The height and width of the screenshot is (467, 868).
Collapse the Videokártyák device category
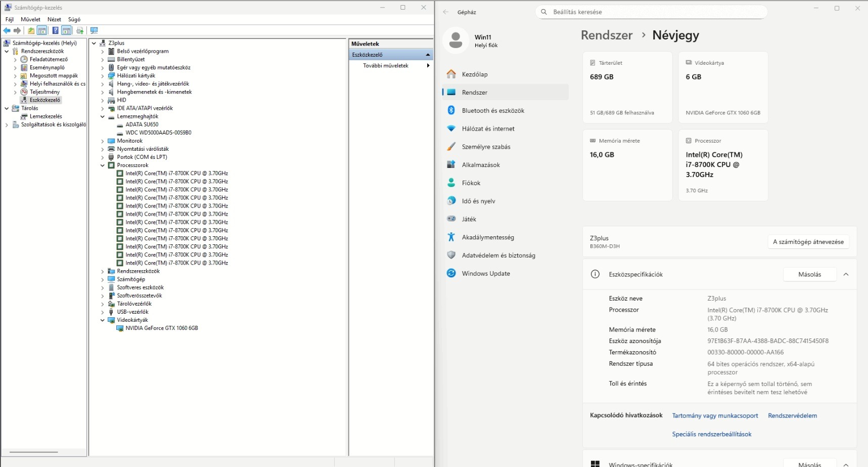click(x=103, y=320)
